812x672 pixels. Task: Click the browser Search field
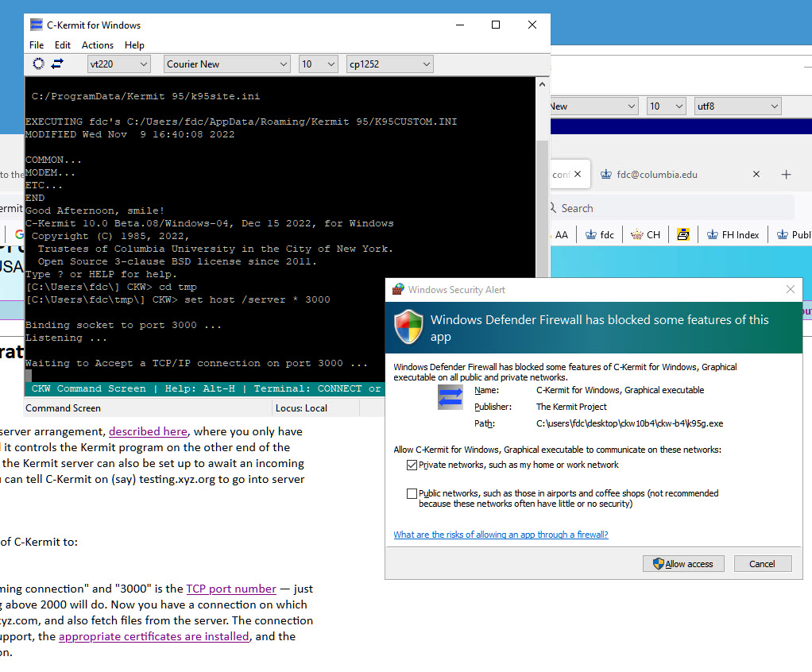pyautogui.click(x=671, y=208)
